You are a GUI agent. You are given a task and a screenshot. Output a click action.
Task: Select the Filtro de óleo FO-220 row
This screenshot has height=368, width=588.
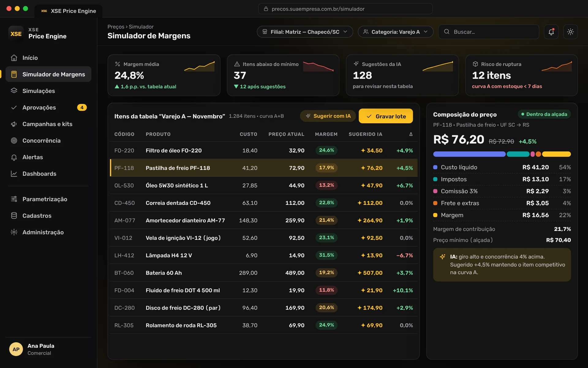point(264,150)
